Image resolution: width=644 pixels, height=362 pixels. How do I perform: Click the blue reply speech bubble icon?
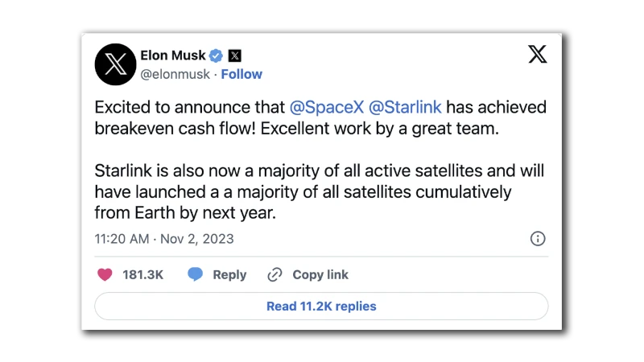click(195, 274)
